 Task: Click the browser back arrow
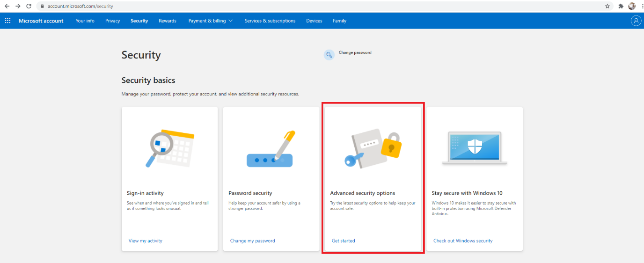tap(7, 6)
